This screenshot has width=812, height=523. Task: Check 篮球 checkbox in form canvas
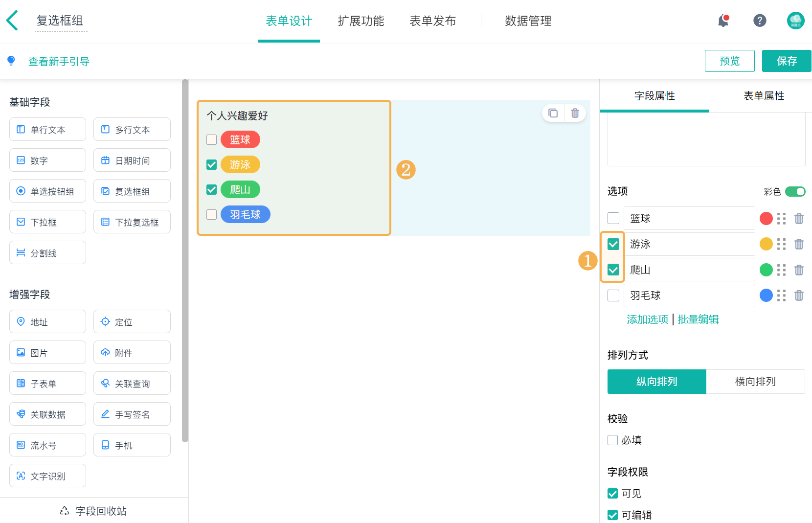coord(211,140)
